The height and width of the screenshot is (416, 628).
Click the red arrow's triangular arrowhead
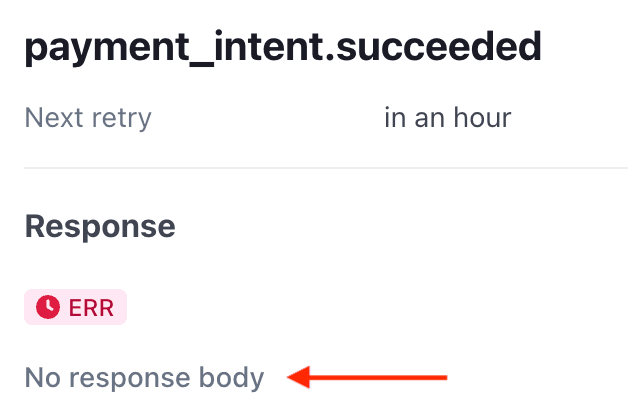(x=299, y=377)
